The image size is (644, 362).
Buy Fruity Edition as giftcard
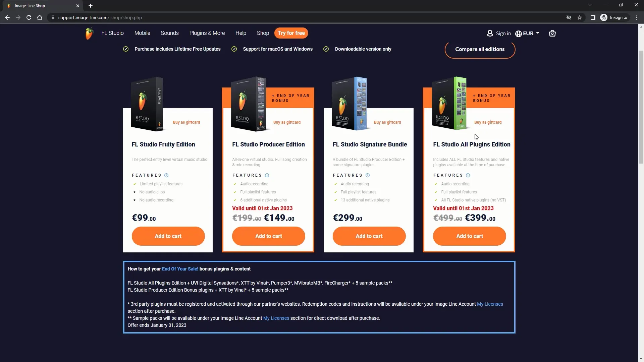coord(186,122)
